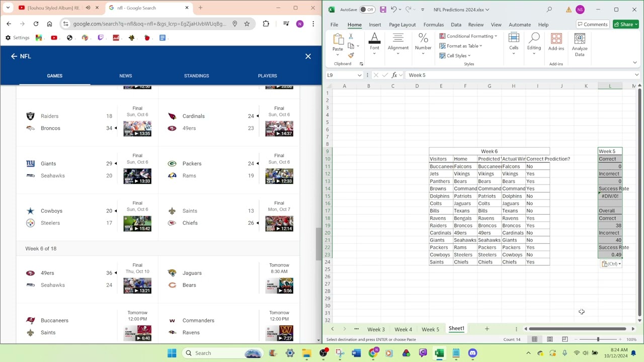The image size is (644, 362).
Task: Add a new sheet with plus icon
Action: 487,329
